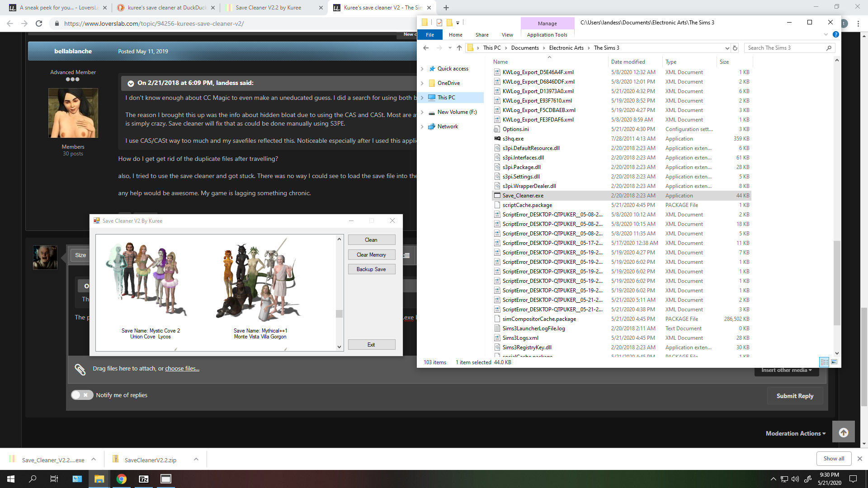Click the Manage contextual tab
The image size is (868, 488).
click(547, 23)
